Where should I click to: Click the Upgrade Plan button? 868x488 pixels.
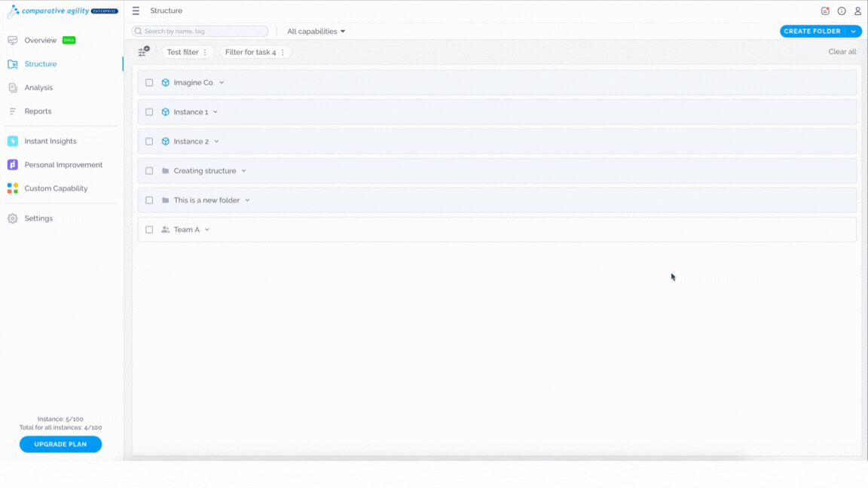click(60, 444)
